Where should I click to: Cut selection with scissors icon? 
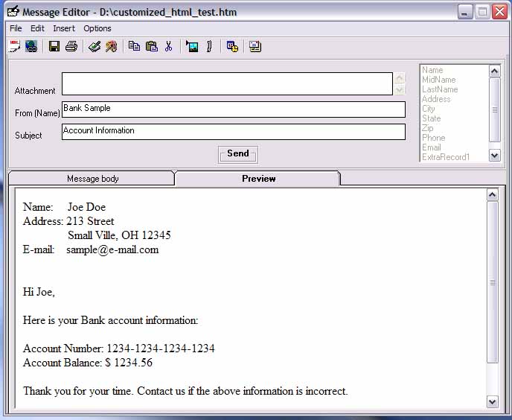tap(169, 46)
